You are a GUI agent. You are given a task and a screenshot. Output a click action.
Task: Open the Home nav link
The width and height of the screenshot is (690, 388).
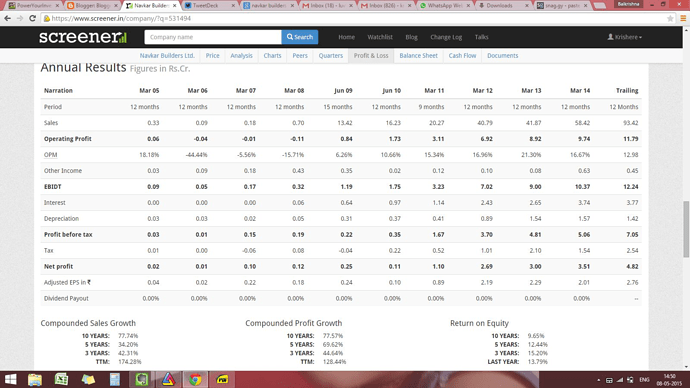coord(346,37)
